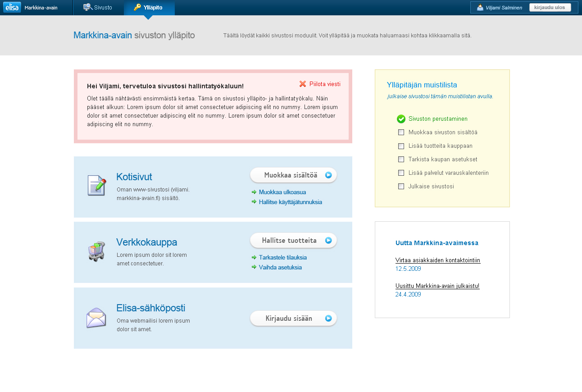Screen dimensions: 582x392
Task: Select the Ylläpito tab
Action: pos(149,8)
